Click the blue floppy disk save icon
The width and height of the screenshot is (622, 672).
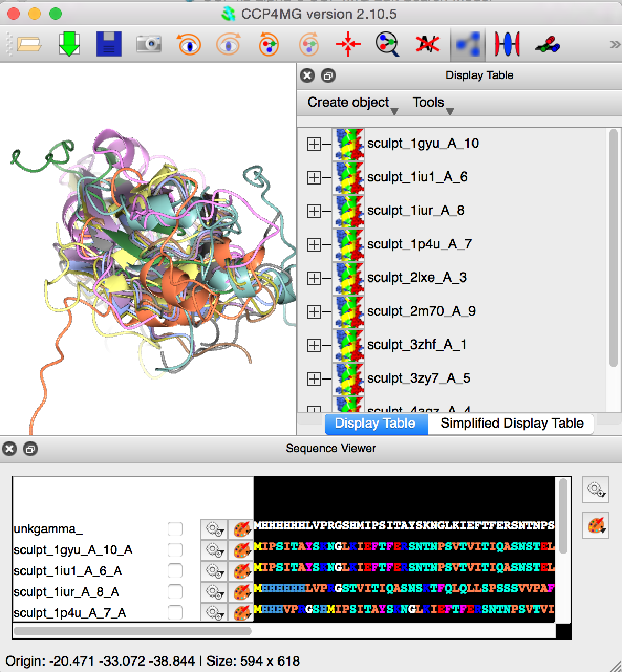109,44
